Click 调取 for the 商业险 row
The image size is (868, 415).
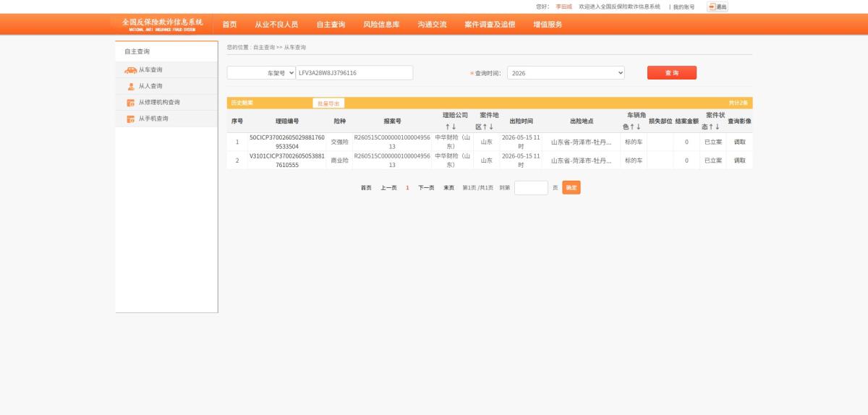click(739, 161)
